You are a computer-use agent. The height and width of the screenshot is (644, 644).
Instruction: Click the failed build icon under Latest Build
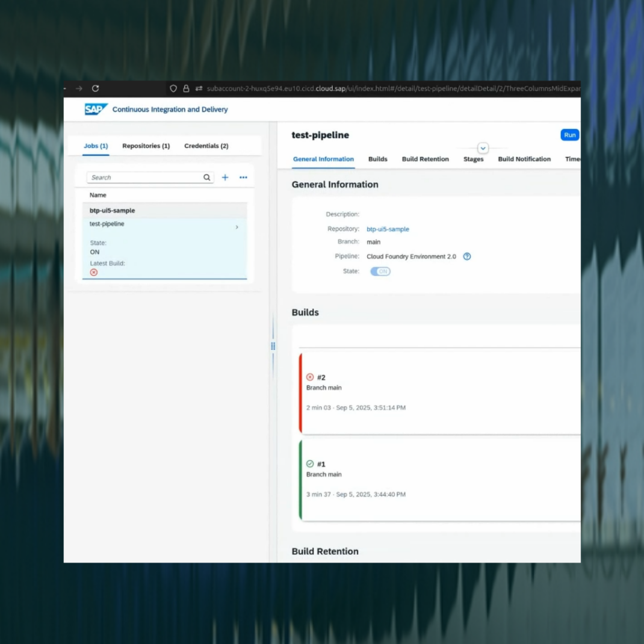point(93,272)
